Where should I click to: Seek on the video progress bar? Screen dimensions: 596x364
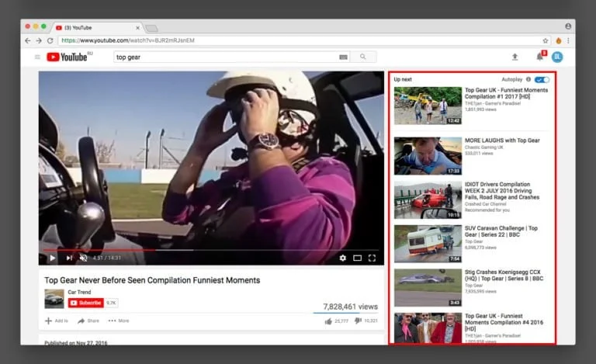194,250
